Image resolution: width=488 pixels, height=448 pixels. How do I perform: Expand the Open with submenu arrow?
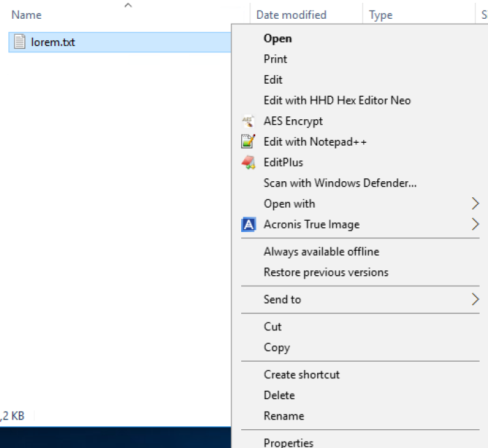click(475, 203)
